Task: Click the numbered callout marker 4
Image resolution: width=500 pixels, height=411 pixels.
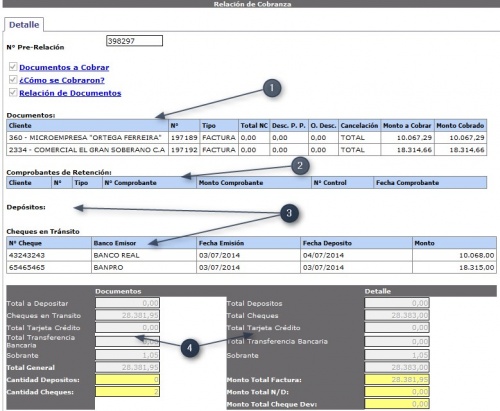Action: pyautogui.click(x=190, y=348)
